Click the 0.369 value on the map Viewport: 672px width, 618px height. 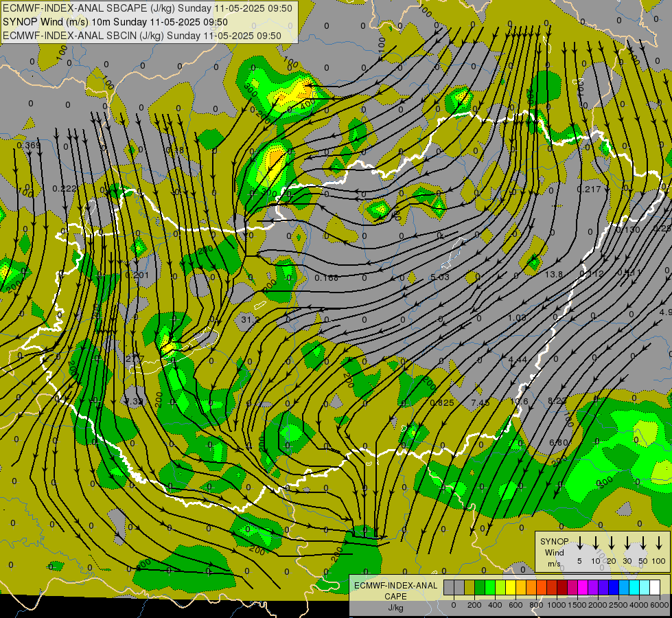[x=29, y=146]
